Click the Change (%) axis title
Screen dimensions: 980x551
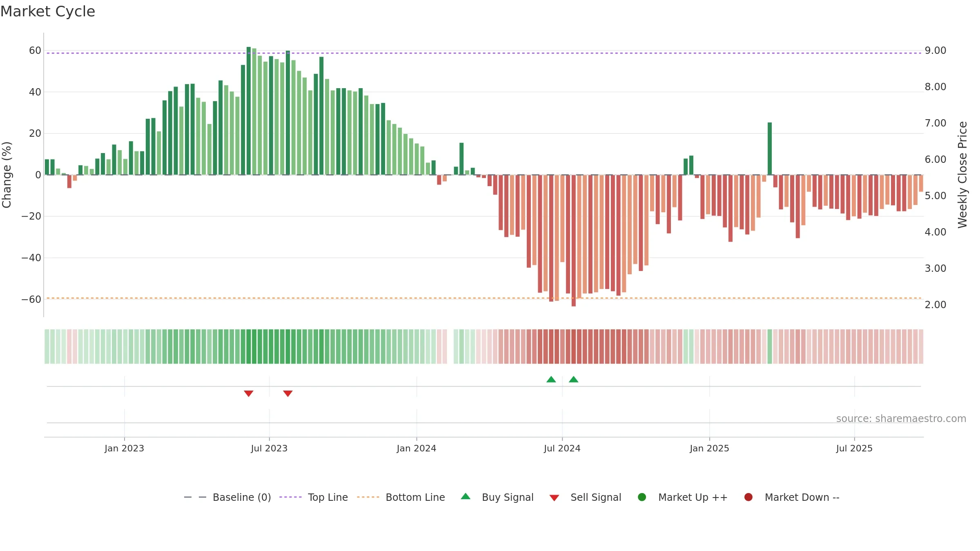coord(7,175)
